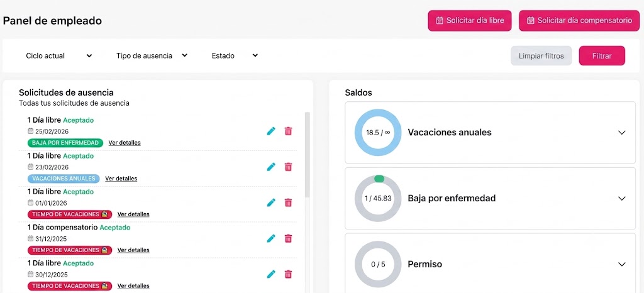The width and height of the screenshot is (644, 293).
Task: Delete the 31/12/2025 compensatory day request
Action: pos(288,238)
